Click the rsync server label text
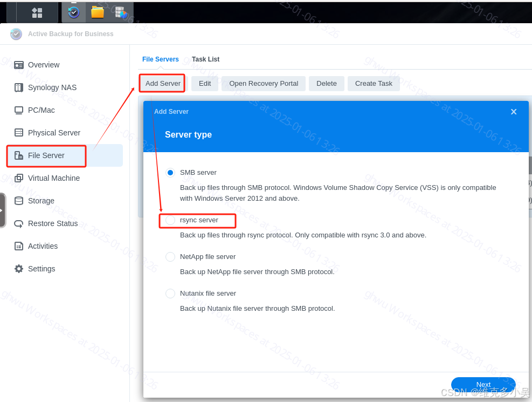The height and width of the screenshot is (402, 532). tap(199, 220)
